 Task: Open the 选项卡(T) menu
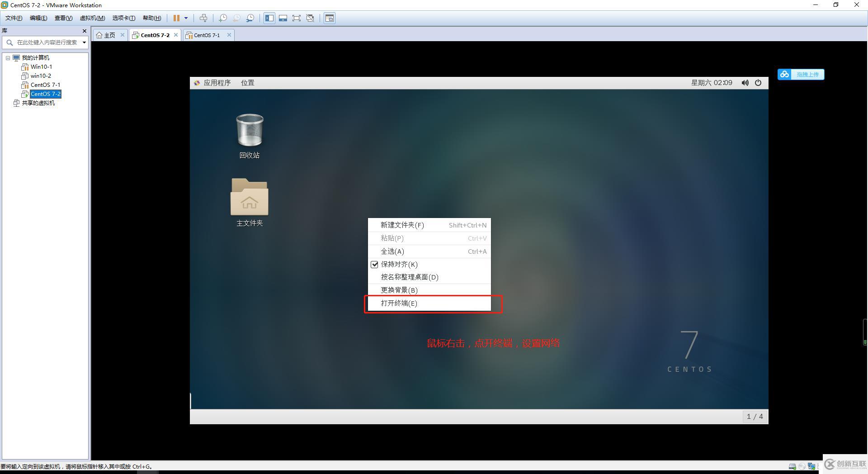coord(123,18)
